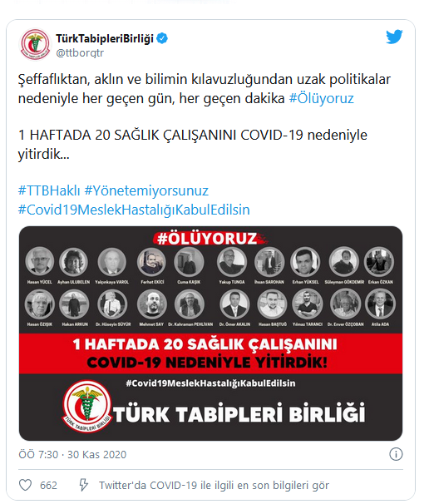The width and height of the screenshot is (434, 504).
Task: Click Atila ADA's portrait in the image
Action: (x=380, y=304)
